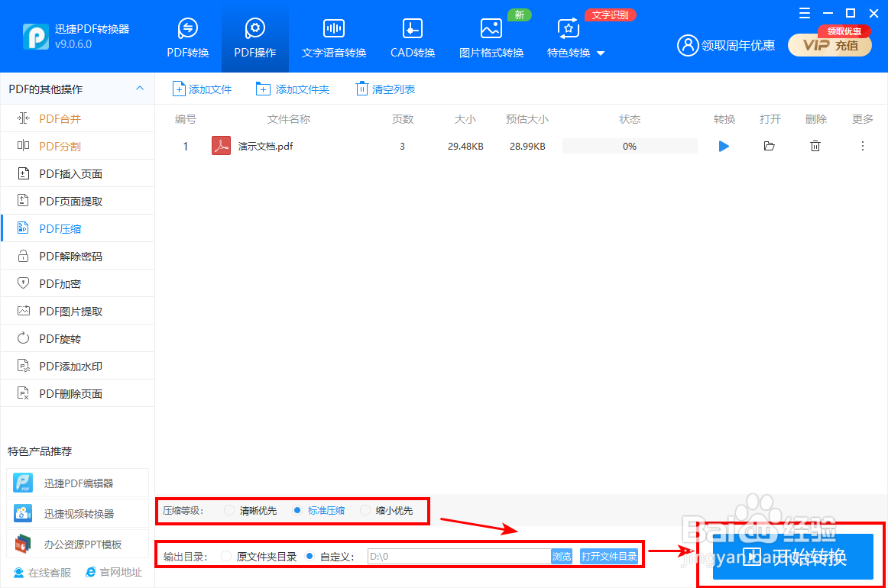Screen dimensions: 888x588
Task: Click the 在线客服 link
Action: point(43,573)
